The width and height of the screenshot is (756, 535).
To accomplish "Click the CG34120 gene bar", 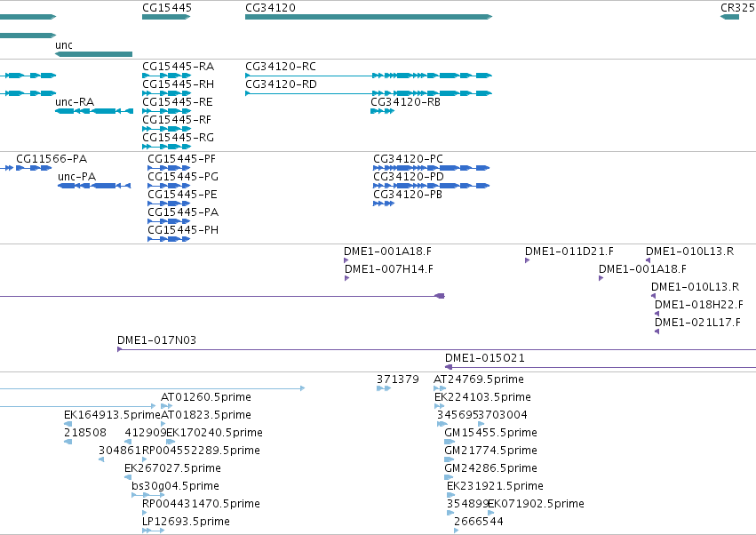I will click(369, 17).
